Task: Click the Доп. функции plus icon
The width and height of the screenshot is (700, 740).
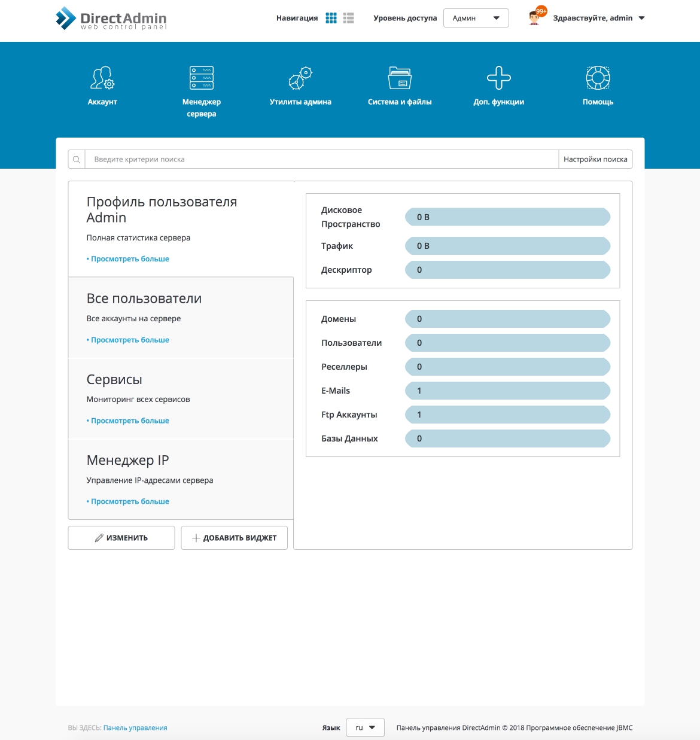Action: (498, 78)
